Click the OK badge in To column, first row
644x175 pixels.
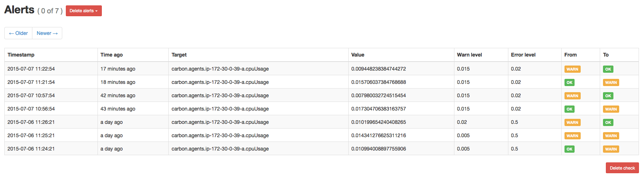pos(608,69)
